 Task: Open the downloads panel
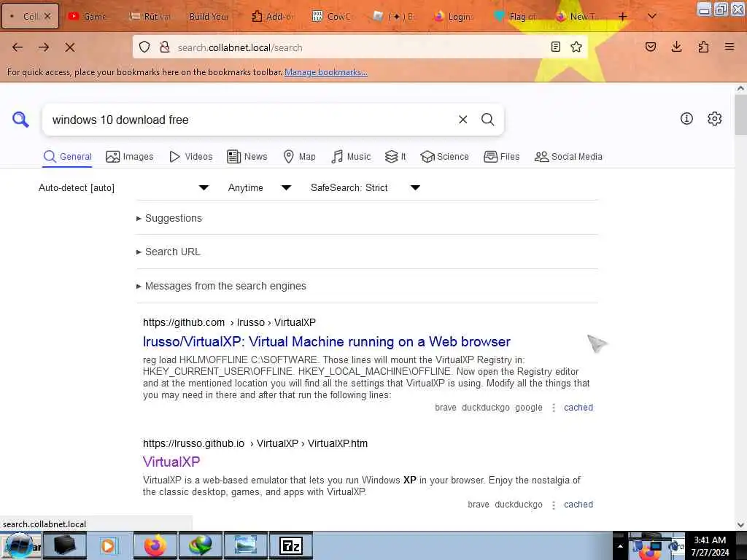[676, 47]
